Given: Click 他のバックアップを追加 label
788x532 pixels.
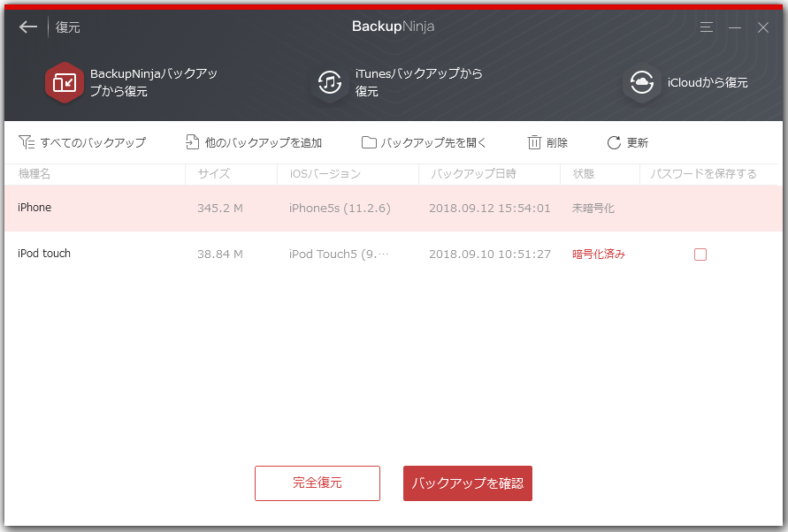Looking at the screenshot, I should [x=264, y=142].
